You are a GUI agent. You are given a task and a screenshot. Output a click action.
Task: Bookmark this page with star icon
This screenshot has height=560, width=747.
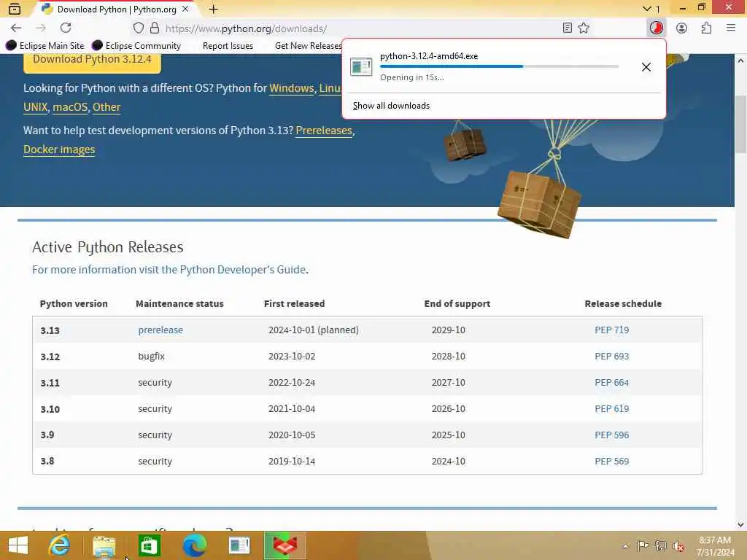[584, 28]
